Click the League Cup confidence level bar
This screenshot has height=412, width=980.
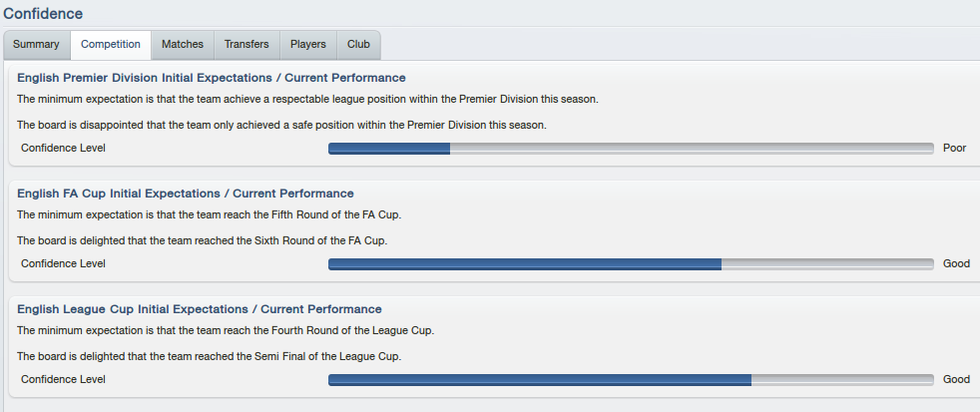tap(631, 380)
